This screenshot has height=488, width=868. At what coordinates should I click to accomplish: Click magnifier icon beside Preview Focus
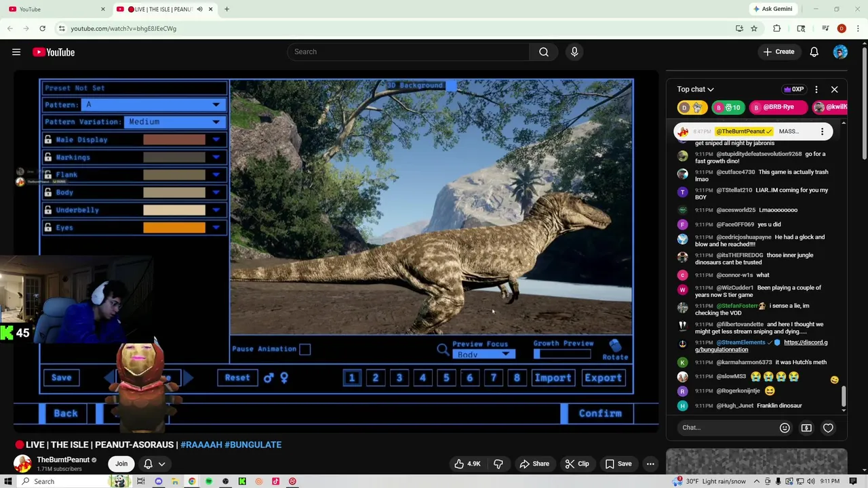coord(443,350)
